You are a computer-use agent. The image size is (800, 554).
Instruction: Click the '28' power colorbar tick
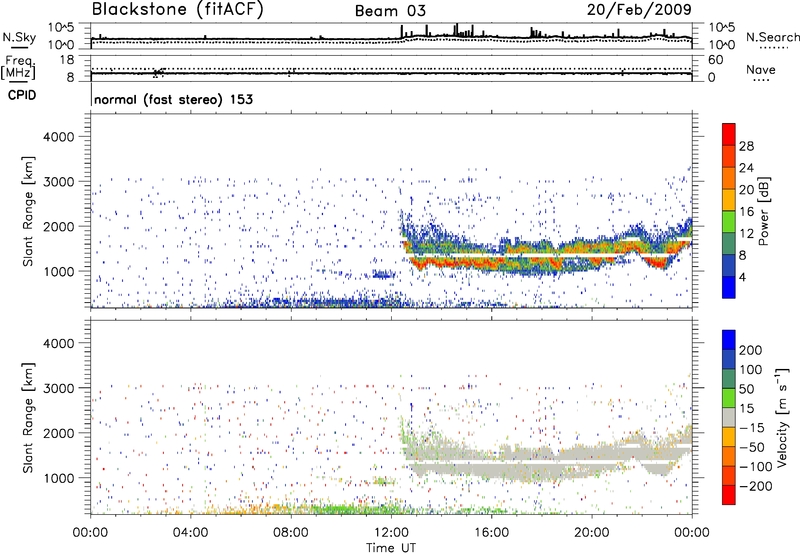[746, 146]
